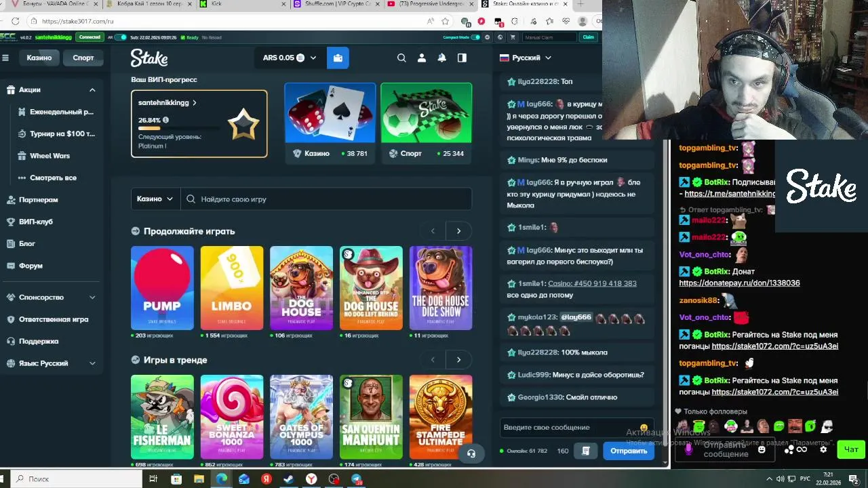Click the Claim button in extension bar
Screen dimensions: 868x488
(x=588, y=37)
